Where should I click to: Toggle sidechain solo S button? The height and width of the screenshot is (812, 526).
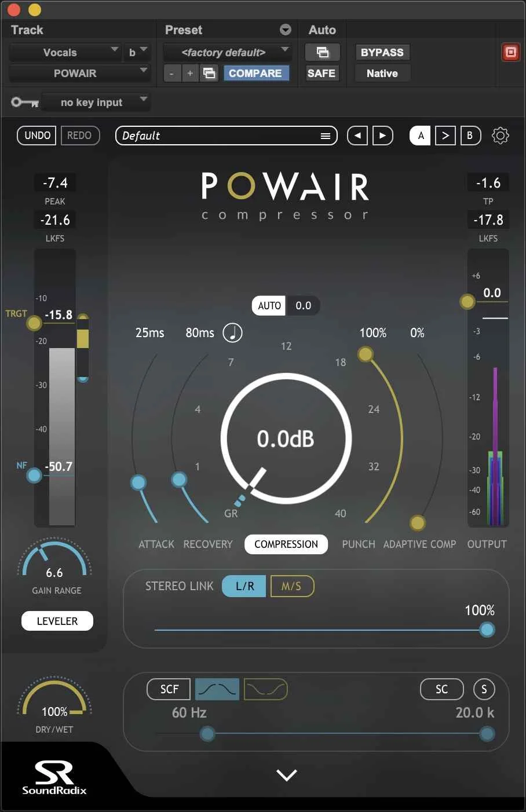pos(484,689)
